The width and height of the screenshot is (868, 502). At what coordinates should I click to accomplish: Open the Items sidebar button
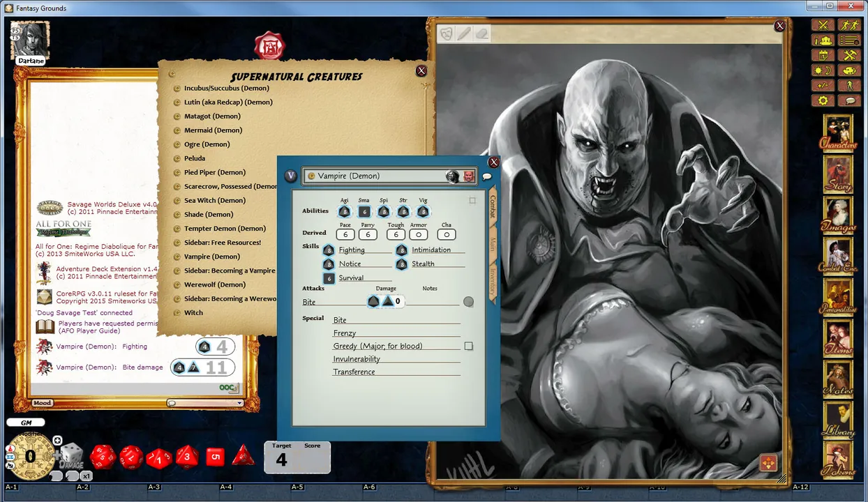coord(838,337)
